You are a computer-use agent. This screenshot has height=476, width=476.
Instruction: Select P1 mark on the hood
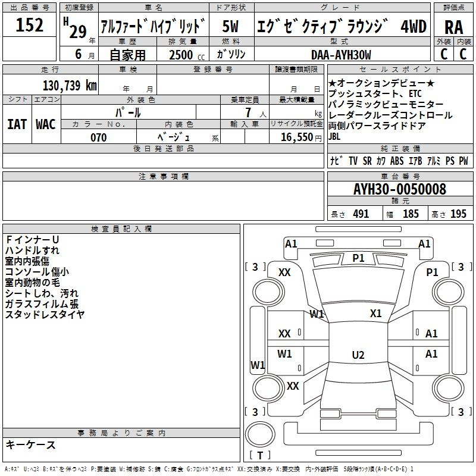point(358,258)
